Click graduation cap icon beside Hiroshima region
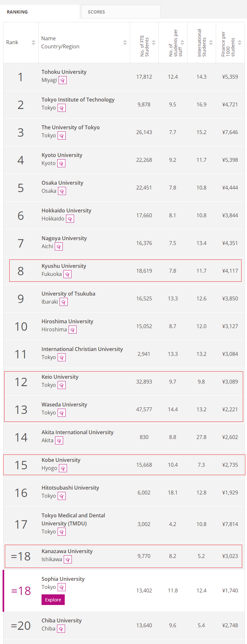247x644 pixels. tap(72, 330)
